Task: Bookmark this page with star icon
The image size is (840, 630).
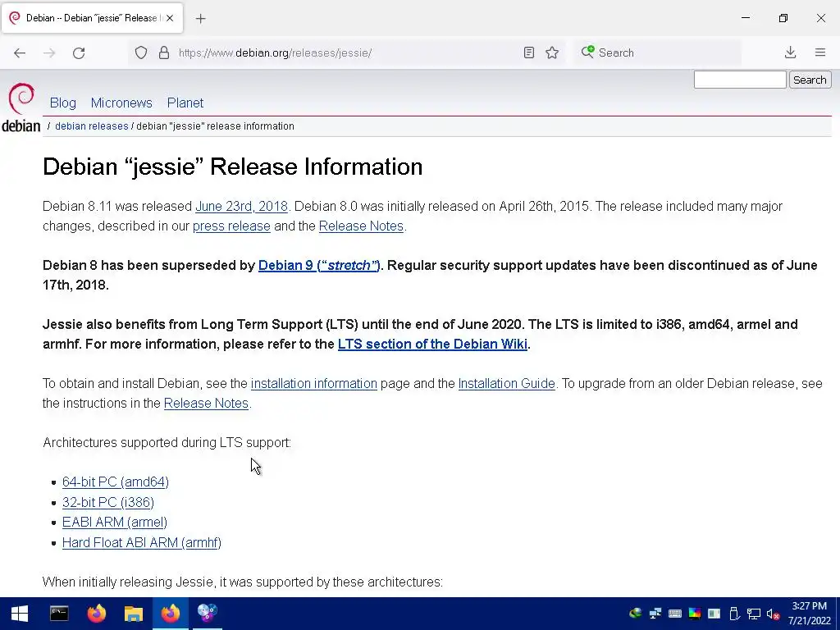Action: pyautogui.click(x=552, y=52)
